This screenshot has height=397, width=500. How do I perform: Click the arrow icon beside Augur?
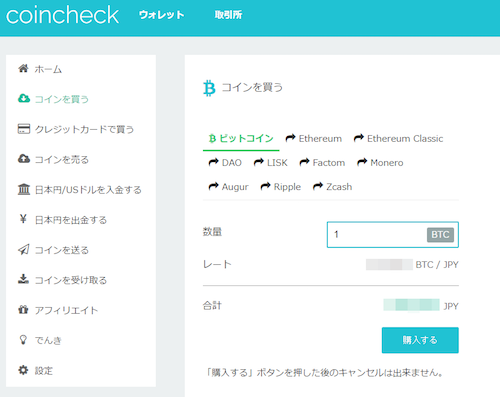click(x=213, y=186)
